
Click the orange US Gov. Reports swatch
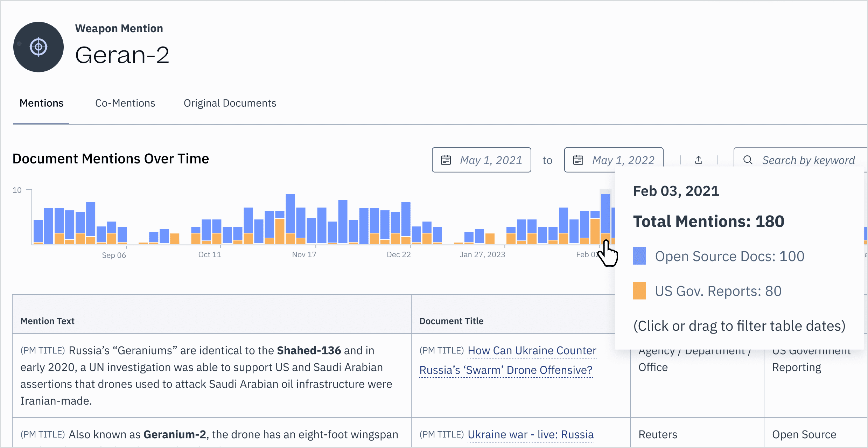pos(639,291)
